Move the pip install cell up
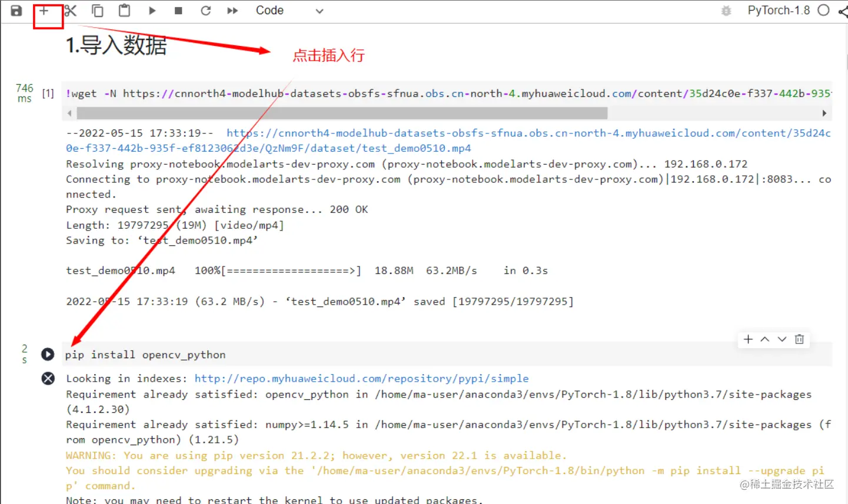The width and height of the screenshot is (848, 504). click(765, 339)
